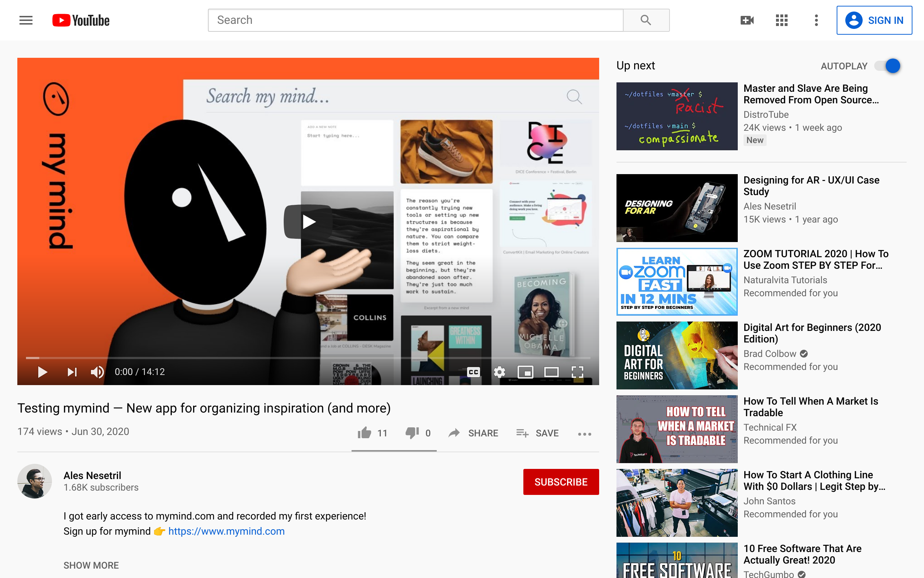Open Master and Slave video thumbnail

click(677, 116)
